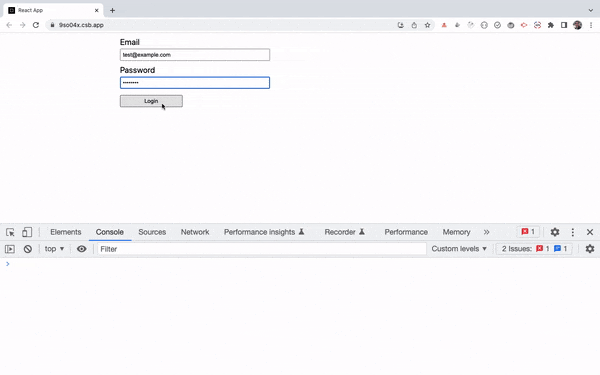The height and width of the screenshot is (375, 600).
Task: Toggle the device toolbar icon in DevTools
Action: 27,232
